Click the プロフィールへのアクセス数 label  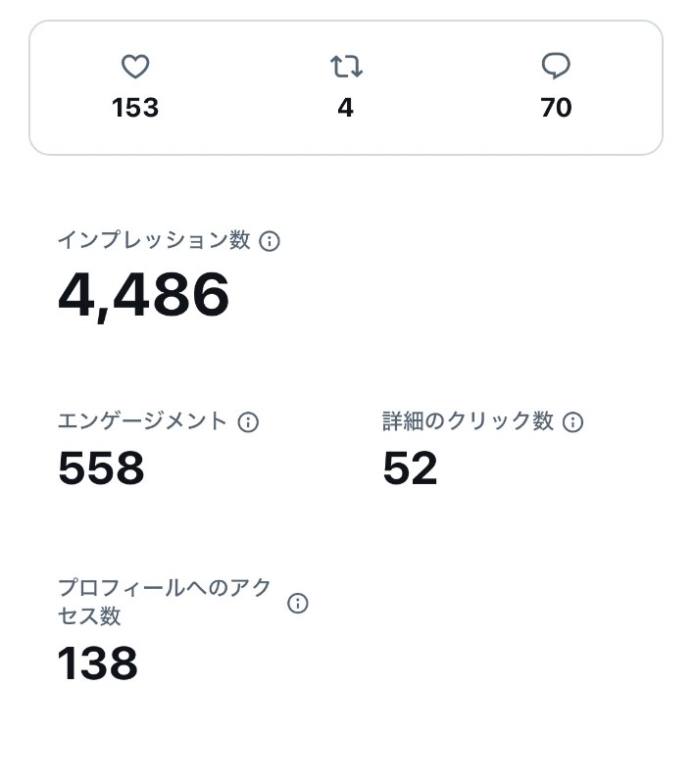[165, 602]
